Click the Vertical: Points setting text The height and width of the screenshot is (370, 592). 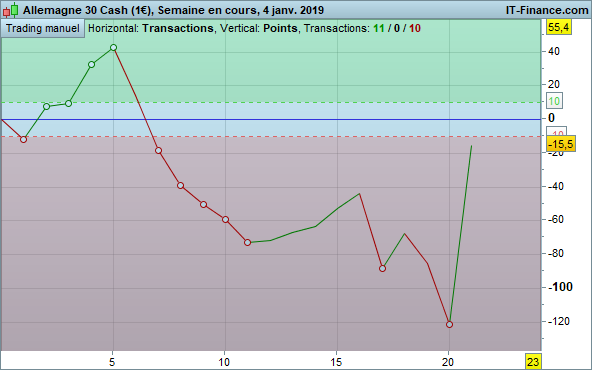tap(259, 28)
